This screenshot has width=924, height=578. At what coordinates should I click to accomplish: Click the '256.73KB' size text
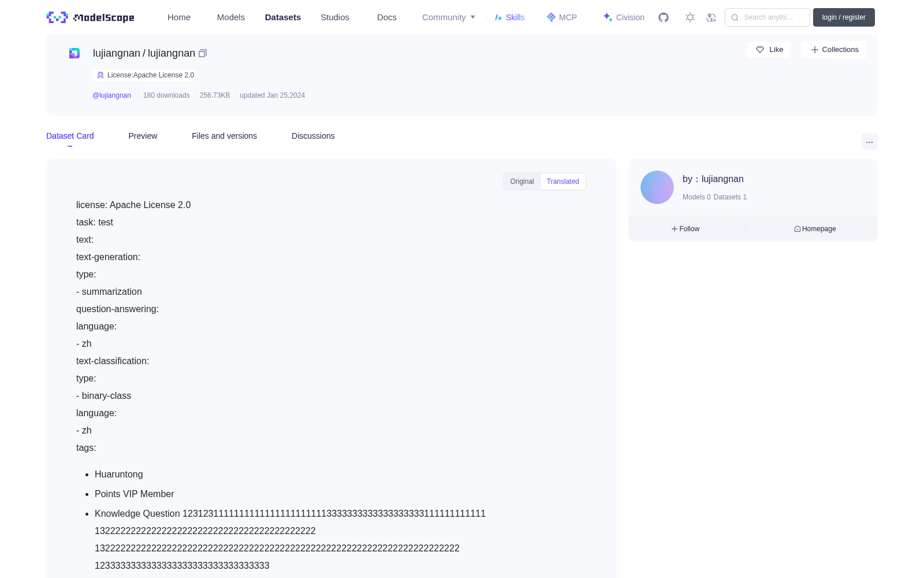coord(215,95)
